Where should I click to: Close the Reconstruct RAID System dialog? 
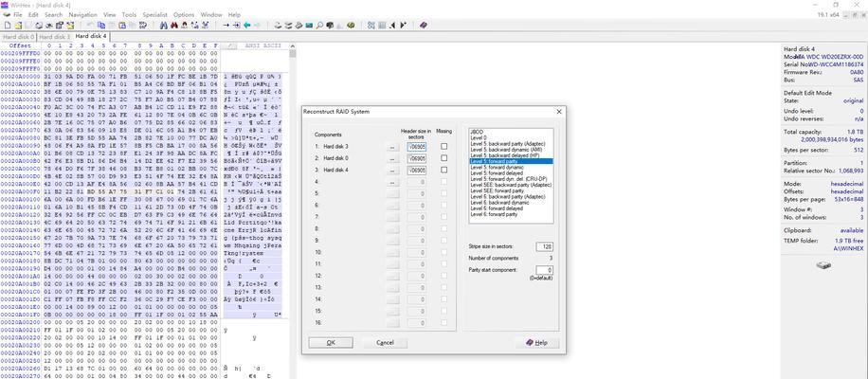pyautogui.click(x=558, y=112)
